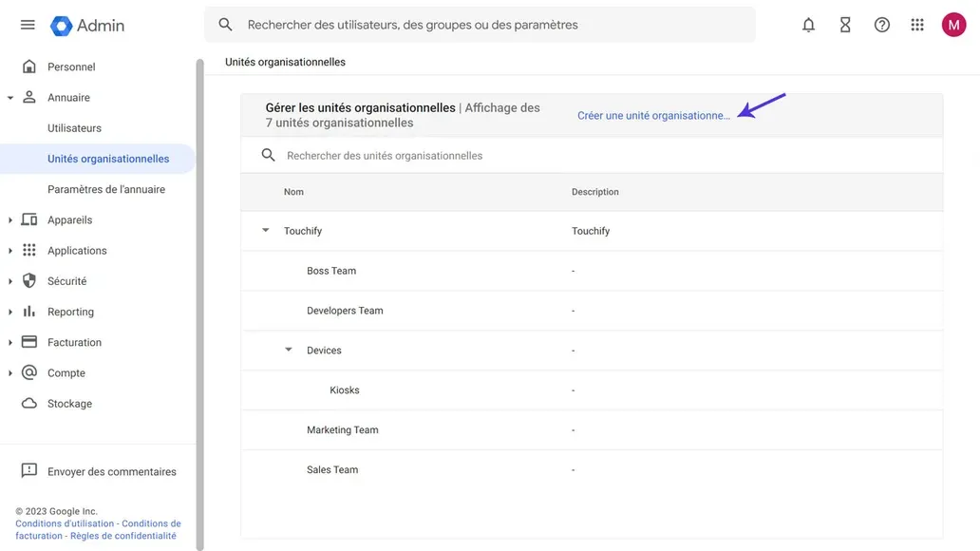Collapse the Annuaire sidebar section
The width and height of the screenshot is (980, 551).
(x=9, y=96)
